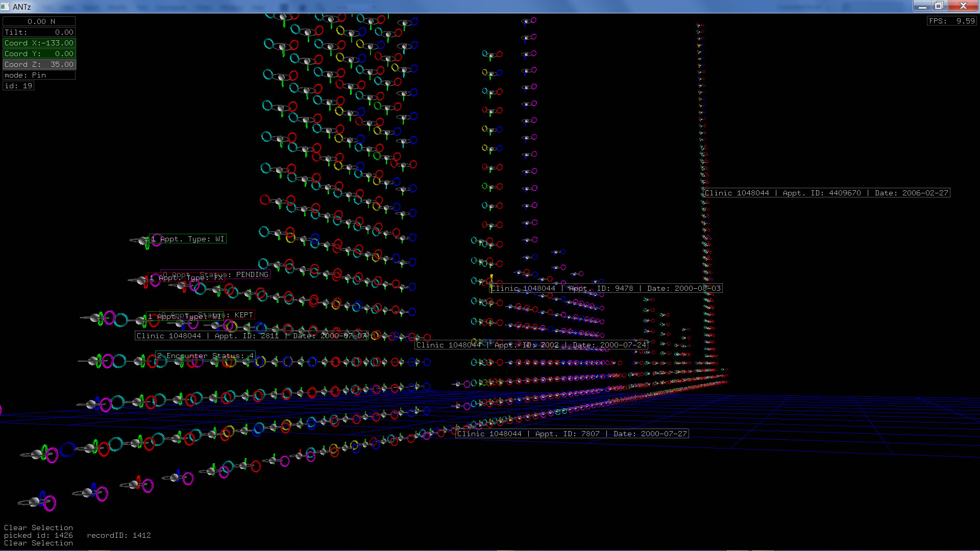Select the Coord X field showing -133.00

click(39, 43)
